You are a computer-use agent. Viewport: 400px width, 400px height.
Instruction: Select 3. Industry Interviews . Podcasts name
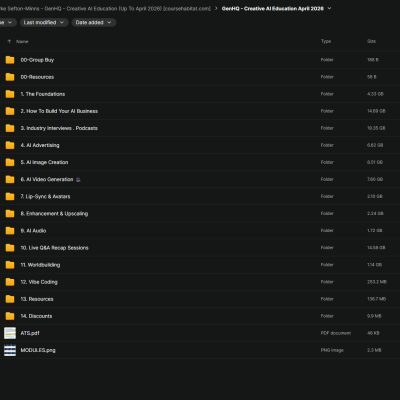coord(59,128)
